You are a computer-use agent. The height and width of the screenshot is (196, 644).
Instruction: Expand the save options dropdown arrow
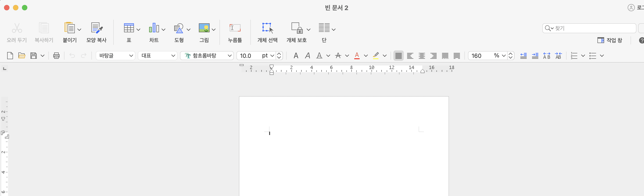(x=43, y=56)
